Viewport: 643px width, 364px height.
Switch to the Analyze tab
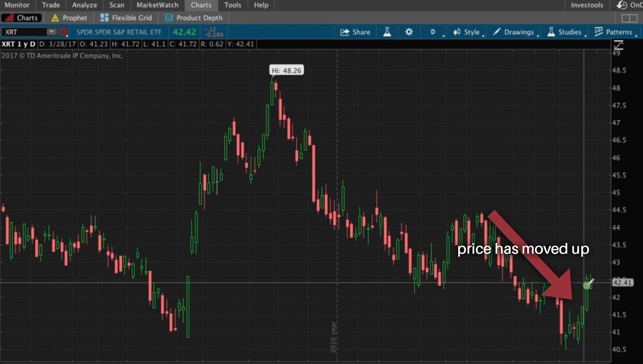[x=84, y=5]
